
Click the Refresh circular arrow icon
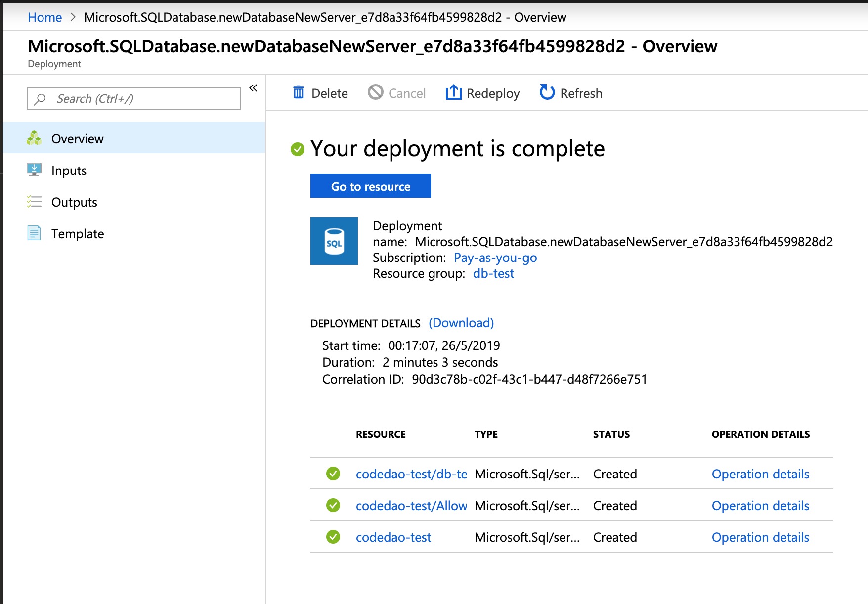pyautogui.click(x=547, y=92)
